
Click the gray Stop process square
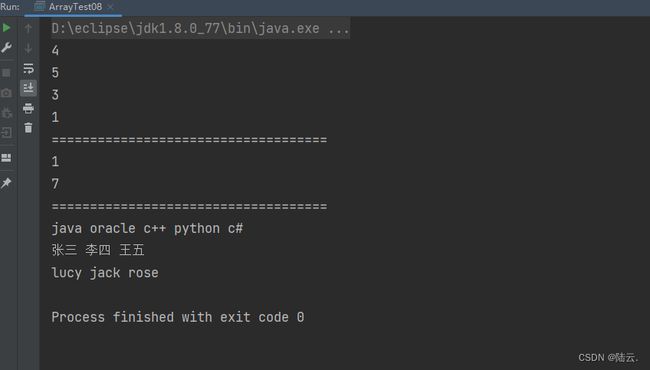pos(6,73)
